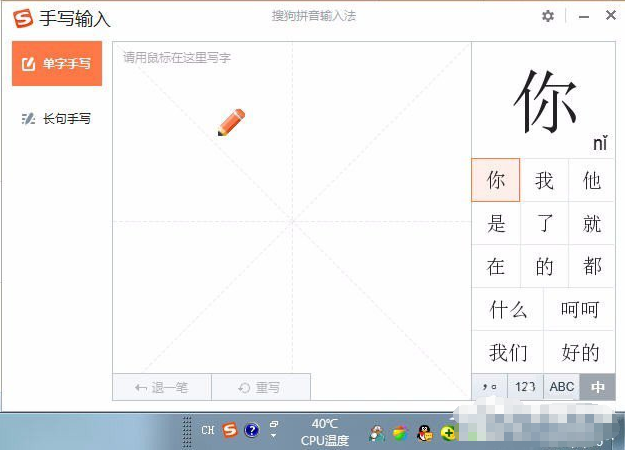Screen dimensions: 625x450
Task: Click the 40℃ CPU温度 temperature indicator
Action: point(324,432)
